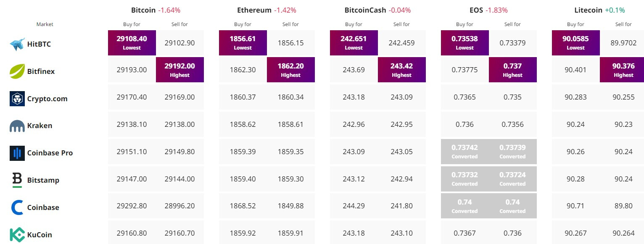Image resolution: width=644 pixels, height=244 pixels.
Task: Open the Litecoin column header
Action: click(588, 10)
